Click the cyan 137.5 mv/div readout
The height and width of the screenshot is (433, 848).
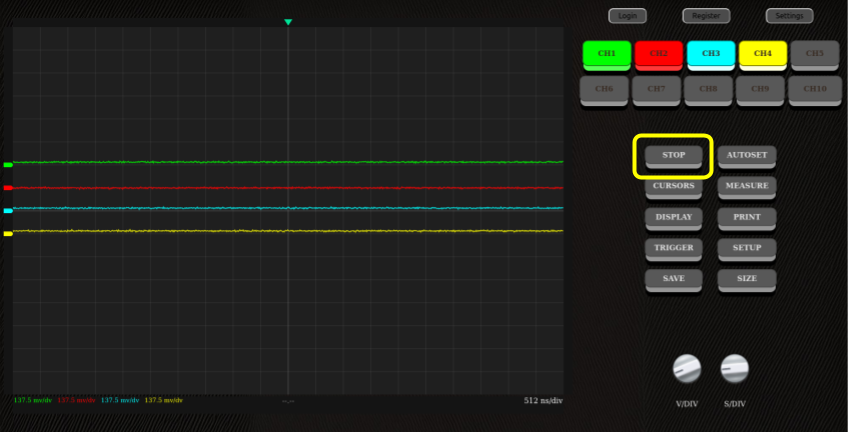pos(120,401)
